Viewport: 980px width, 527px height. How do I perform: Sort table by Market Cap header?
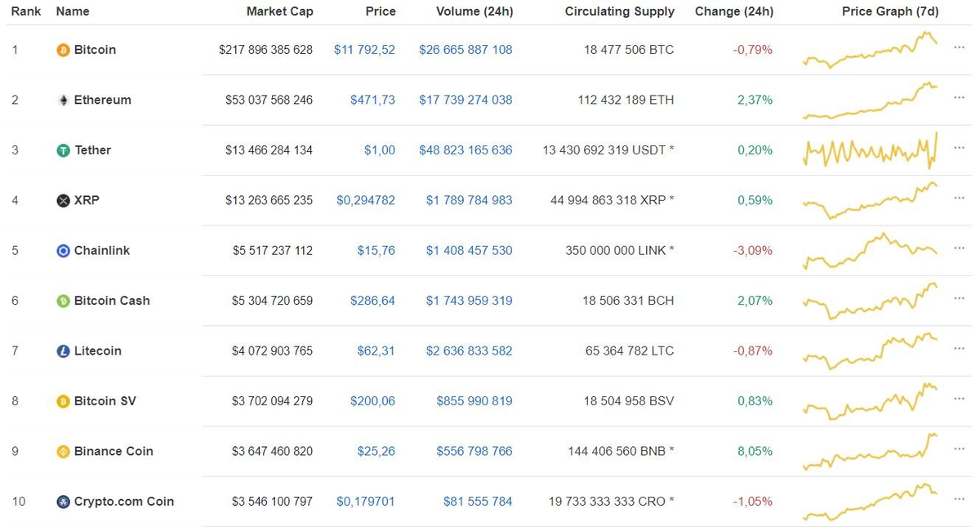pos(279,11)
